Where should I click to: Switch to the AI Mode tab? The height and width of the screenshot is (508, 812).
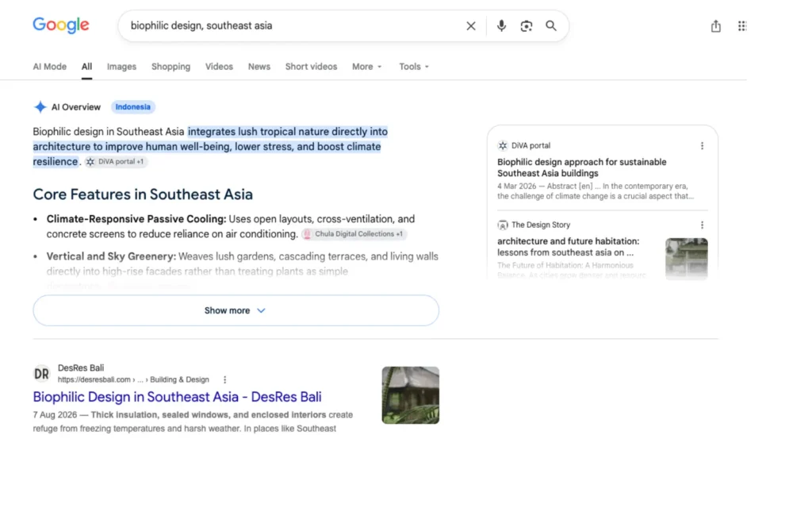click(50, 67)
